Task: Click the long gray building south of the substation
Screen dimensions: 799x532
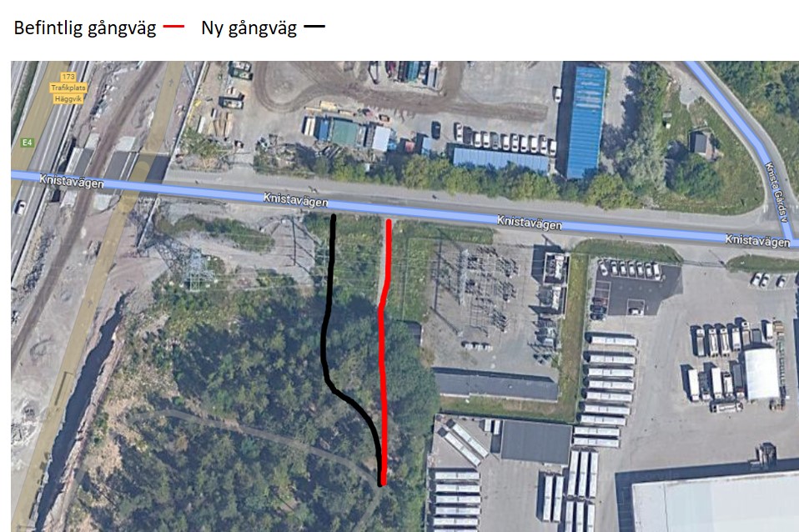Action: pyautogui.click(x=495, y=384)
